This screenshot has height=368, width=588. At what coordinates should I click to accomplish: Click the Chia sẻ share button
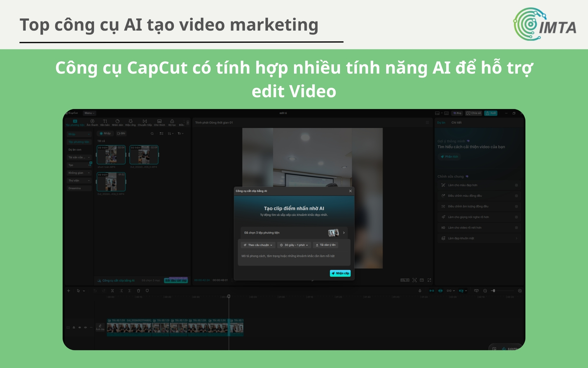[x=473, y=113]
